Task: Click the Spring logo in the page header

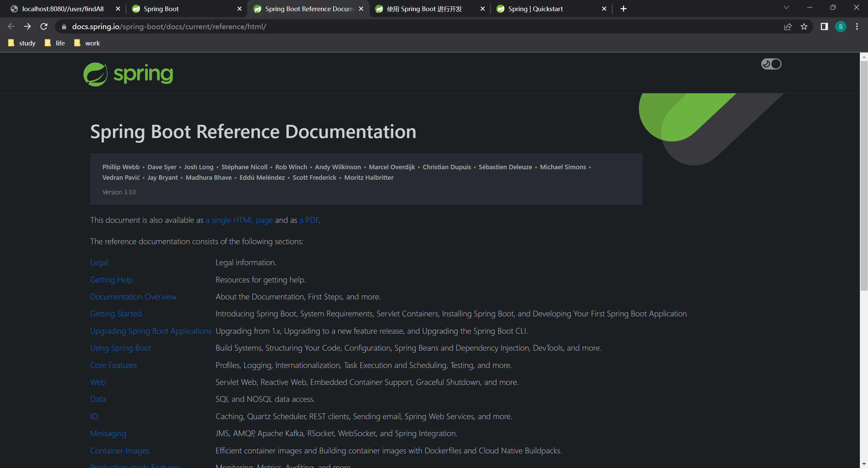Action: click(x=128, y=74)
